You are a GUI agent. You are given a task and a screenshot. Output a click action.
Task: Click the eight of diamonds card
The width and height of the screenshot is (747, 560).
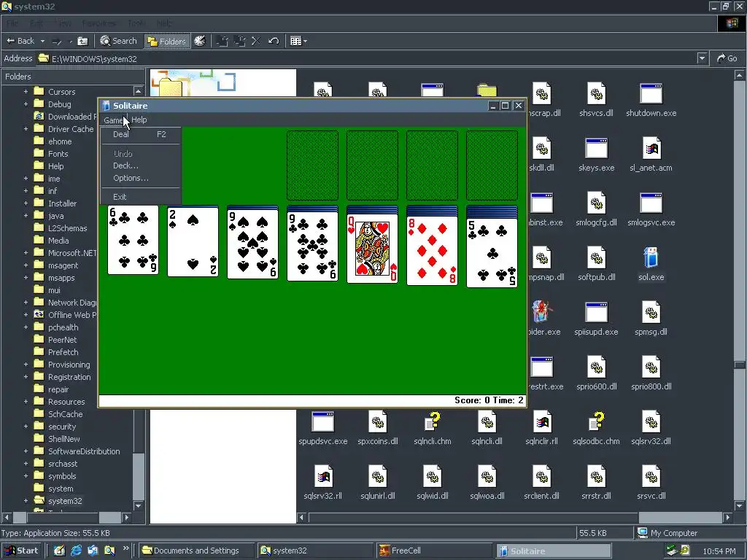(432, 251)
